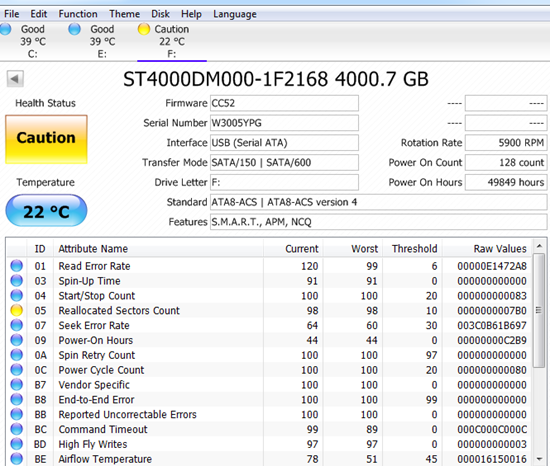This screenshot has width=550, height=466.
Task: Click the Interface field USB (Serial ATA)
Action: click(284, 143)
